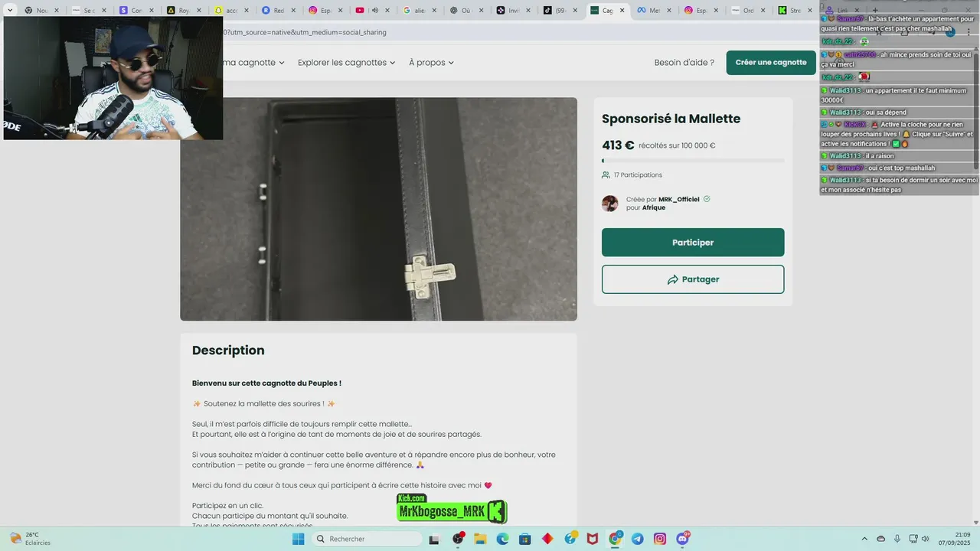Screen dimensions: 980x551
Task: Click 'Soutenez la mallette des sourires !' line
Action: pos(263,404)
